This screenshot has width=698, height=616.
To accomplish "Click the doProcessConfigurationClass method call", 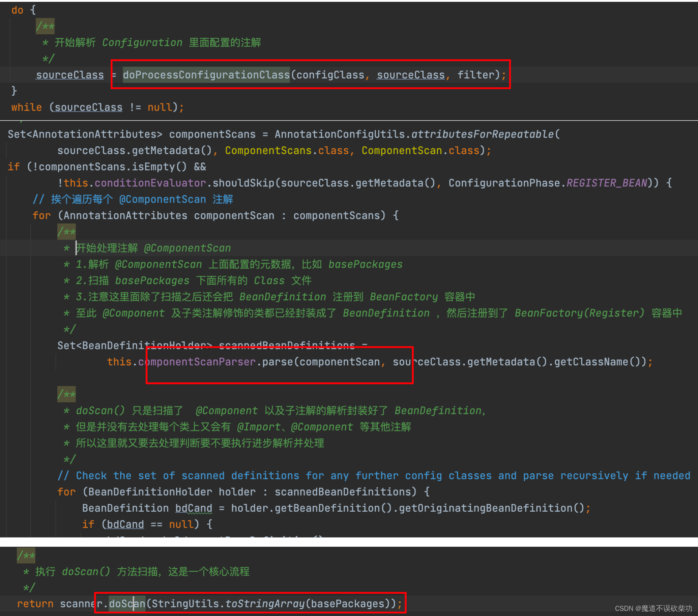I will [x=206, y=75].
